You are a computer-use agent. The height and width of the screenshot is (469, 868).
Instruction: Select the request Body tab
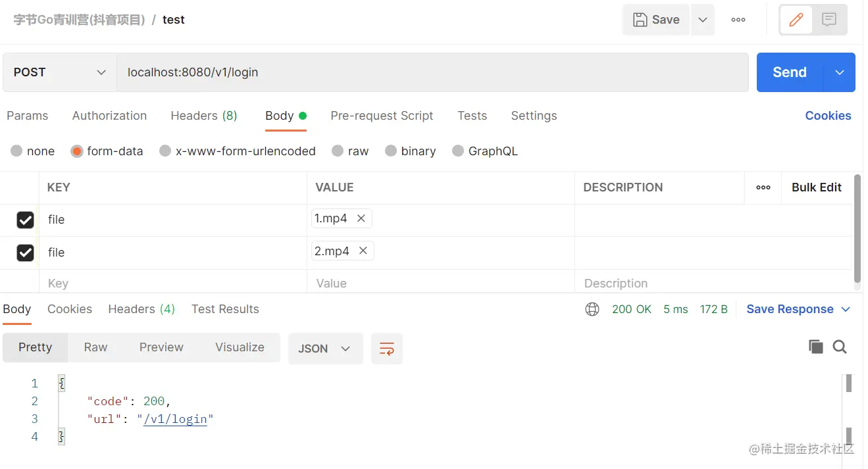286,116
